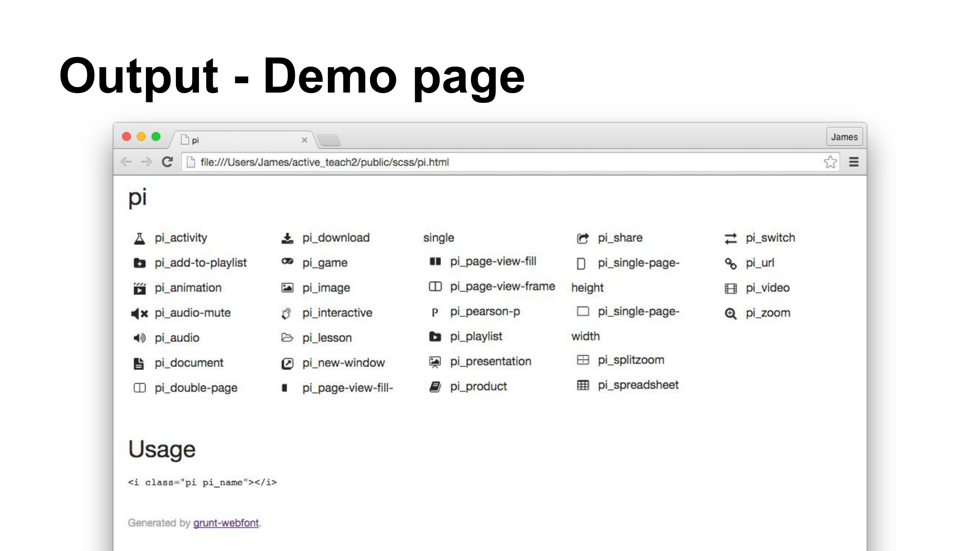Click the pi_animation clapperboard icon

coord(140,288)
